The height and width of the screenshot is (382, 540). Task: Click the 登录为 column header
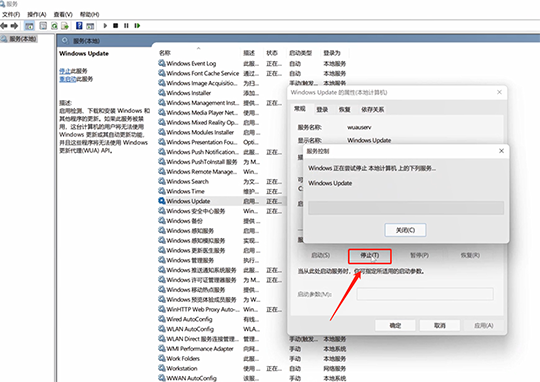tap(332, 53)
